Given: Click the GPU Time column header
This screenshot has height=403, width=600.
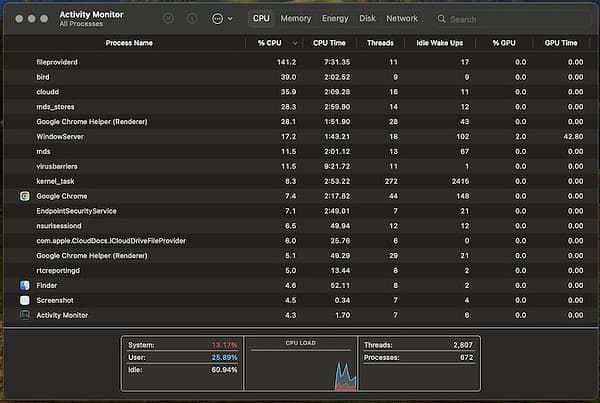Looking at the screenshot, I should pos(561,43).
